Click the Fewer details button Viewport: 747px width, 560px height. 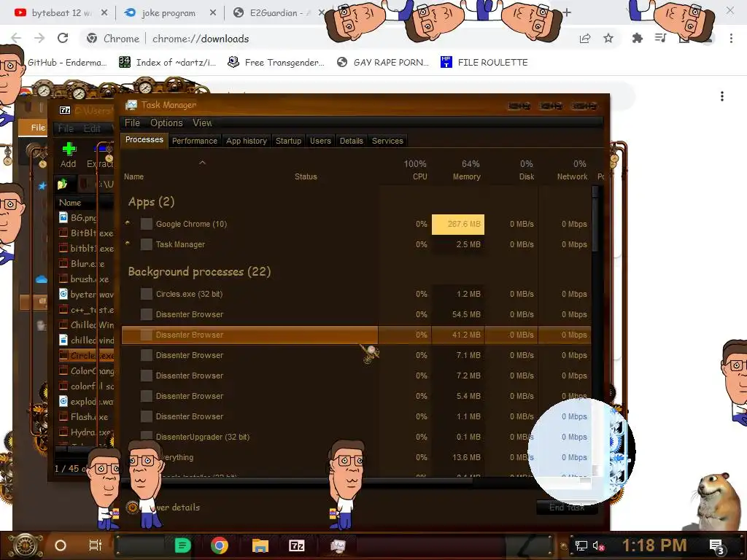(164, 507)
